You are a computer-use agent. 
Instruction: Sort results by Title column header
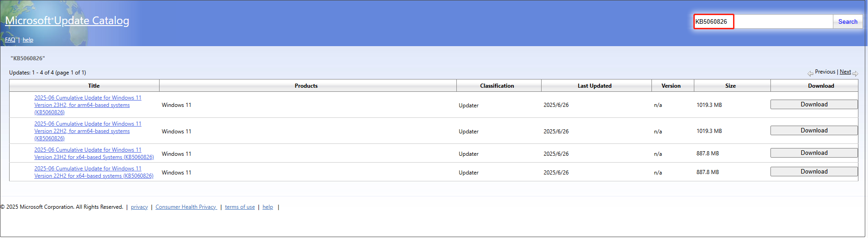pyautogui.click(x=93, y=86)
